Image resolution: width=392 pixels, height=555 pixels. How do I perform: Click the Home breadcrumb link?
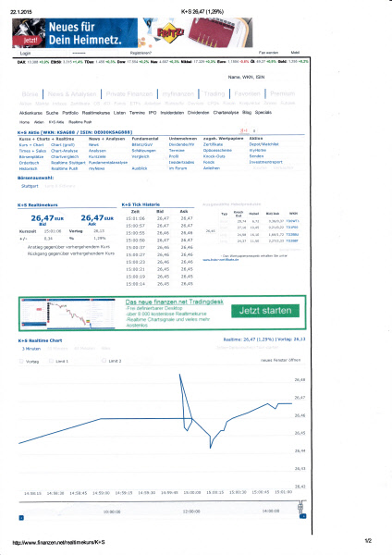click(x=24, y=122)
